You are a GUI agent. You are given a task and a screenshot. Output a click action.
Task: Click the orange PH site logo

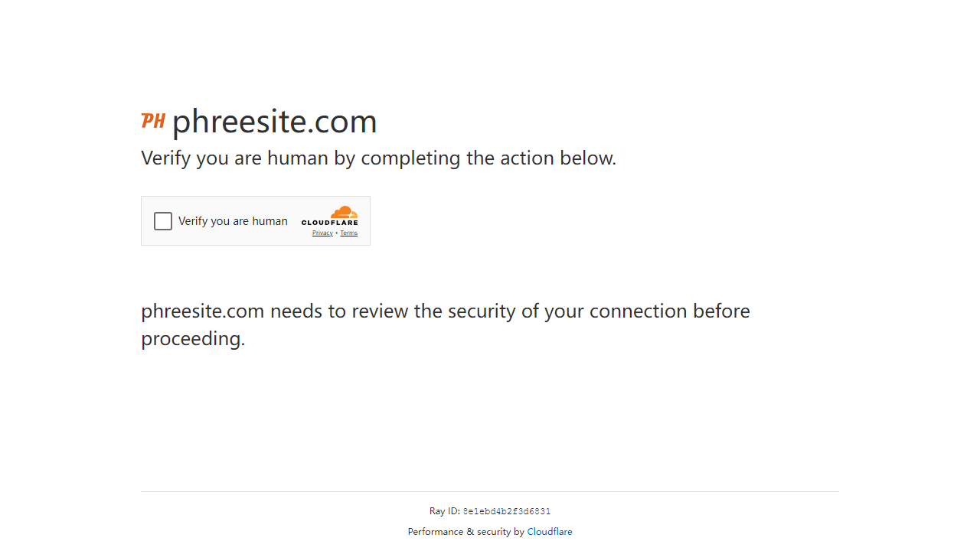point(153,120)
